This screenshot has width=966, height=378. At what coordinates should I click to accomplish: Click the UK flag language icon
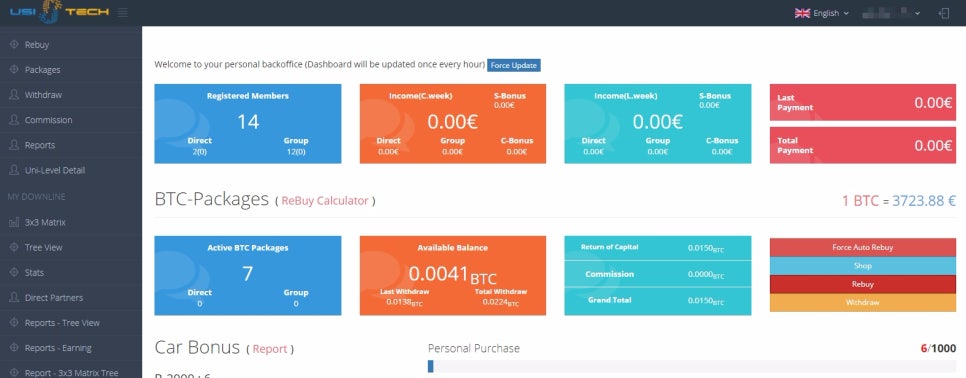[802, 13]
